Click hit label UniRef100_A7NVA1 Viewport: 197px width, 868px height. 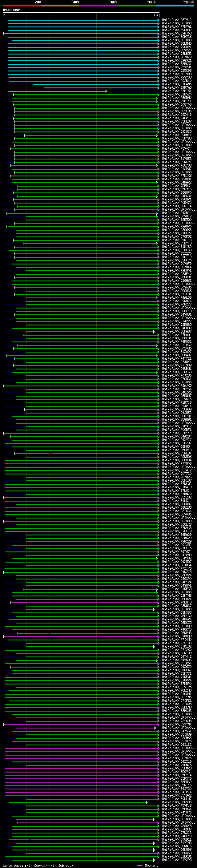pyautogui.click(x=177, y=26)
